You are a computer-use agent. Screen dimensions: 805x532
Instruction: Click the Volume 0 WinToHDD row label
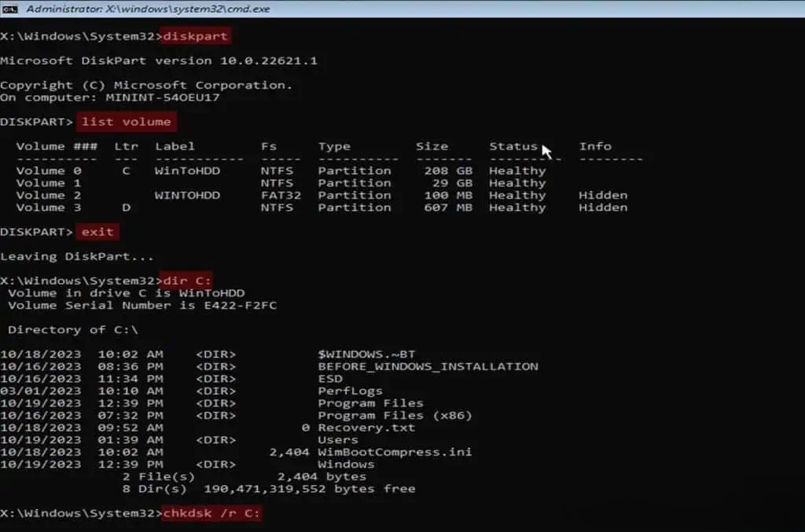click(x=187, y=171)
